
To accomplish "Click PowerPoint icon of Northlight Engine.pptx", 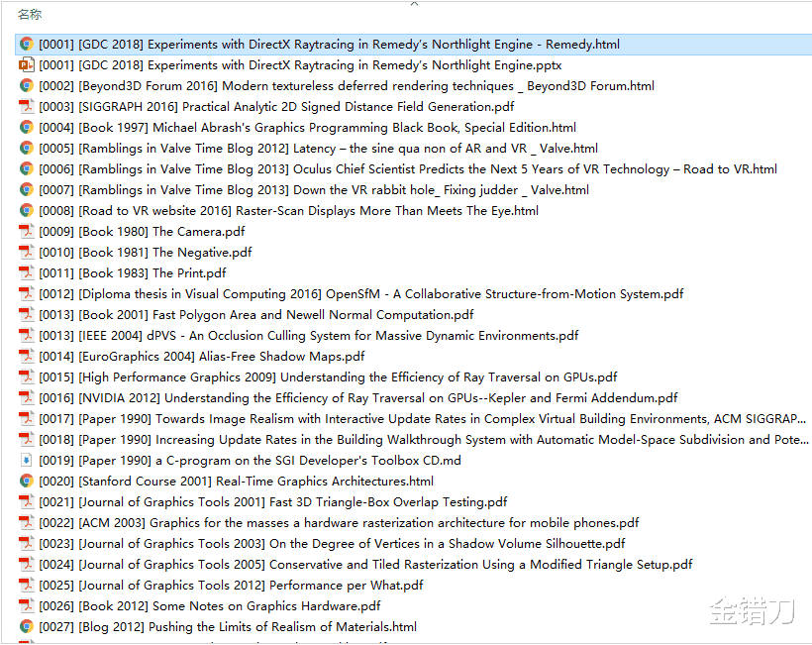I will 27,64.
